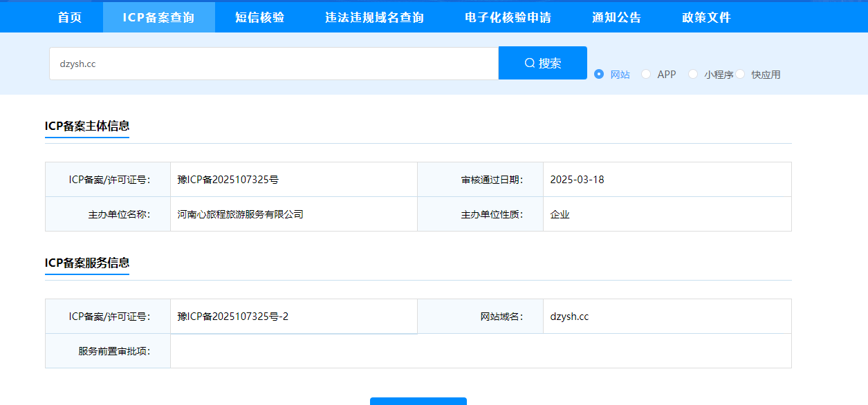Click the approval date 2025-03-18

(x=577, y=180)
